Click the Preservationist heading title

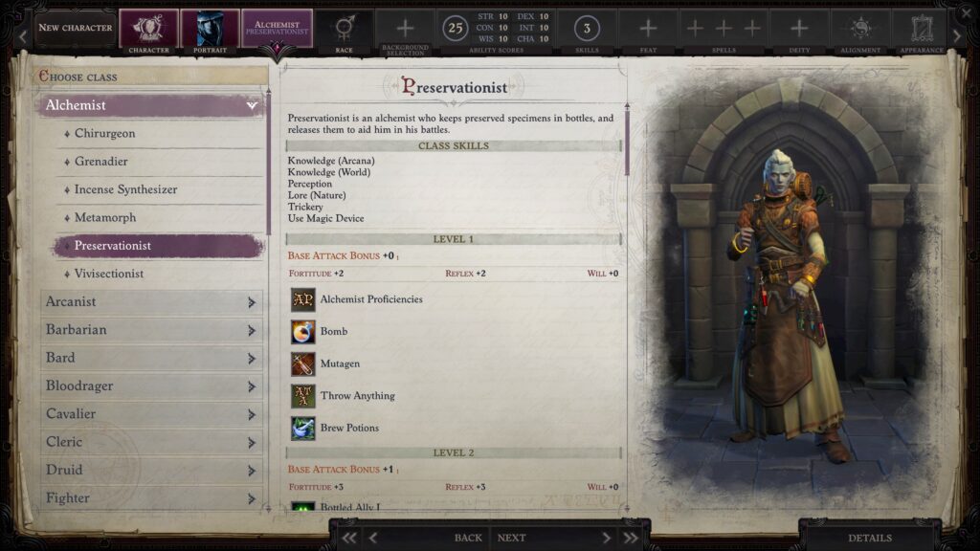(455, 87)
